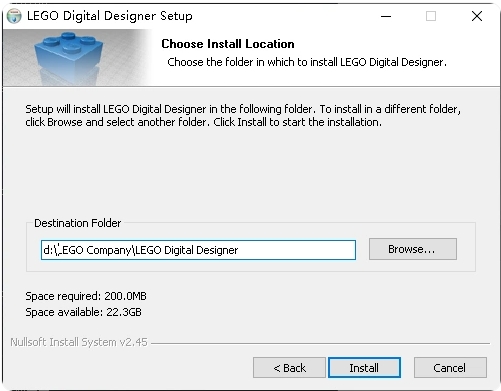Open the Browse... folder picker

tap(413, 249)
